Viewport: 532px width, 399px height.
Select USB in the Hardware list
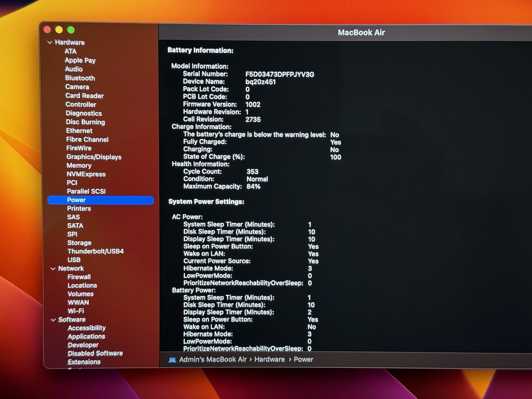[74, 260]
